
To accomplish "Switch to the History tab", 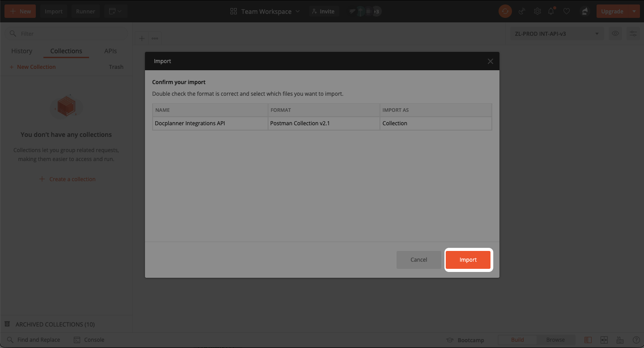I will [x=21, y=51].
